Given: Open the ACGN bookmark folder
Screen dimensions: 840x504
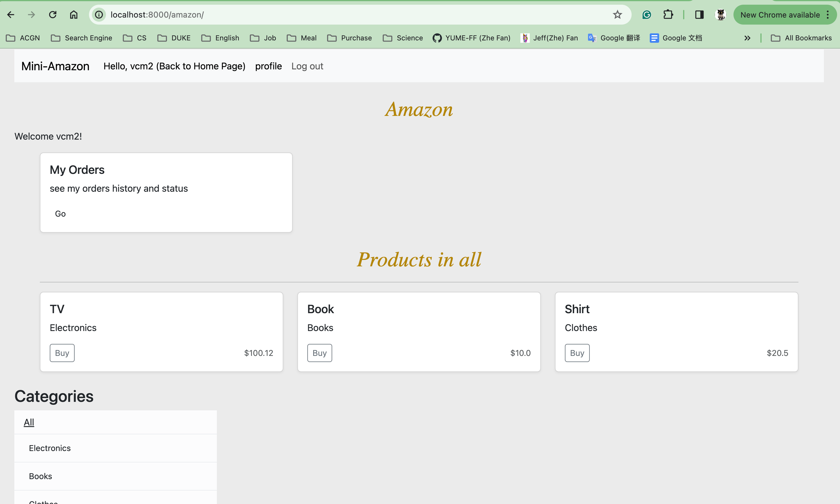Looking at the screenshot, I should point(23,38).
